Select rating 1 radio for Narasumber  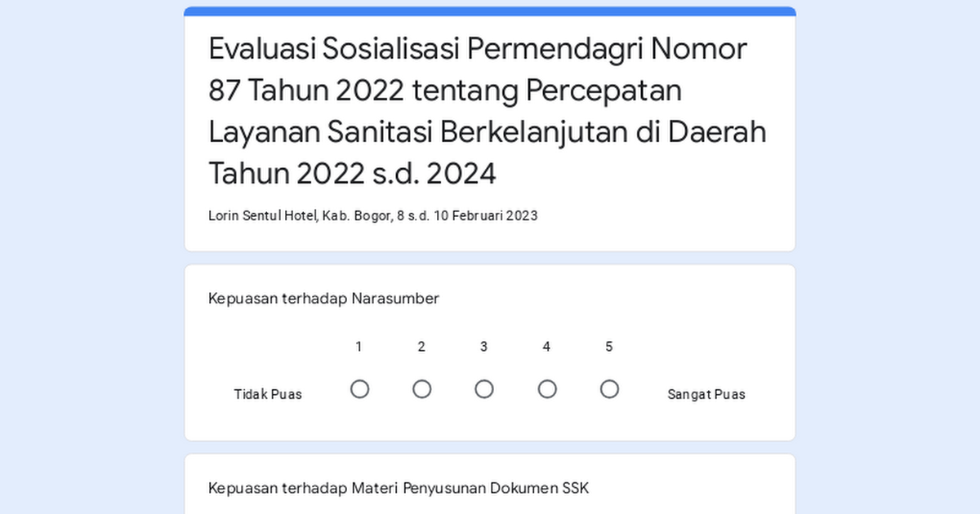(x=359, y=389)
